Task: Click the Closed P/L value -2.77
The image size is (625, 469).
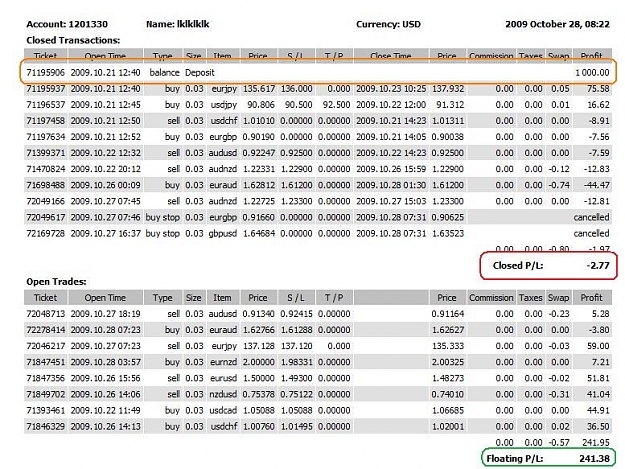Action: coord(598,265)
